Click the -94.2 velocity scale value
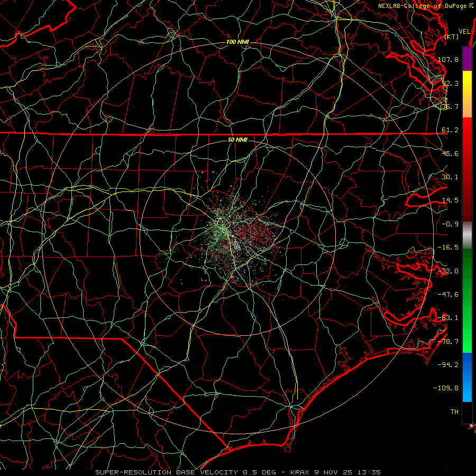Image resolution: width=476 pixels, height=476 pixels. tap(448, 365)
